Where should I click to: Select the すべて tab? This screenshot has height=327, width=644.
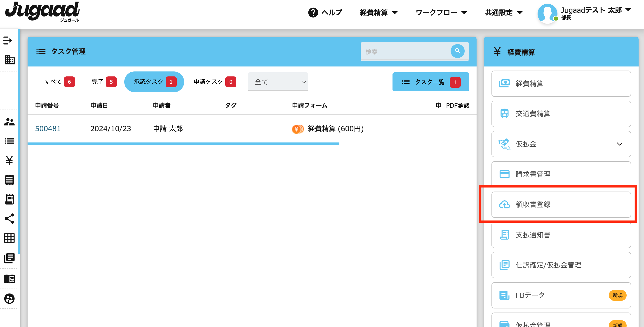pyautogui.click(x=59, y=82)
